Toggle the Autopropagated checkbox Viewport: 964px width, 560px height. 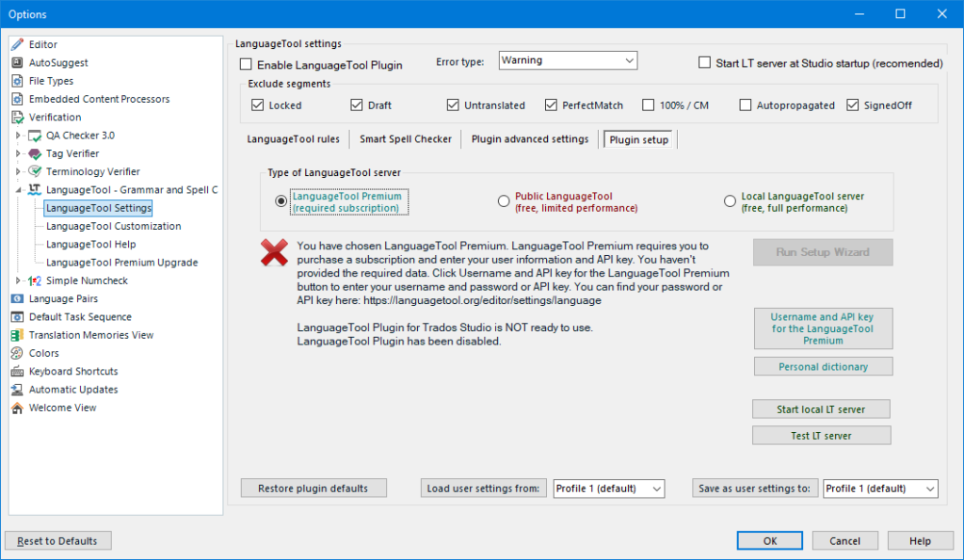(746, 105)
